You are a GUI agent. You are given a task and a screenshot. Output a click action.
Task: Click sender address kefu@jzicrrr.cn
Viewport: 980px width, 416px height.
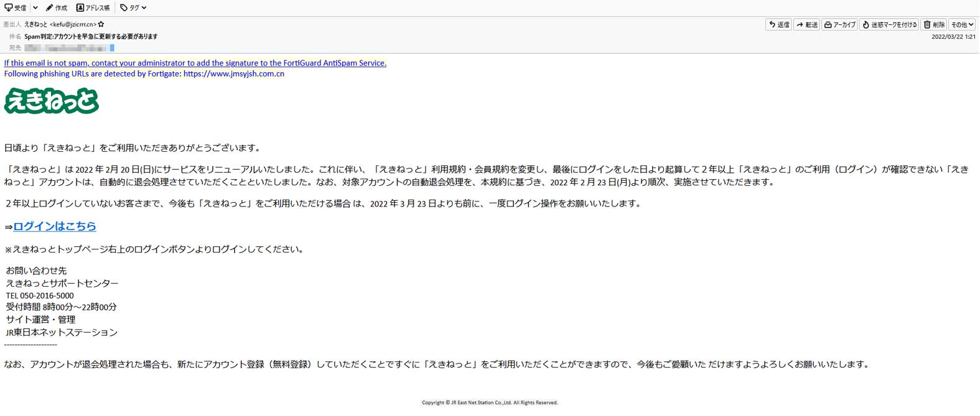pyautogui.click(x=73, y=24)
